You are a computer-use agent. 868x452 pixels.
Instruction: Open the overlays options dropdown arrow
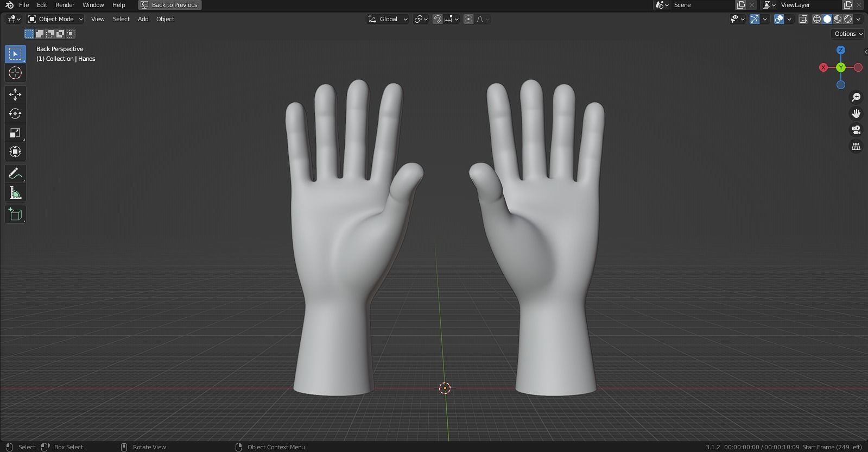(789, 19)
